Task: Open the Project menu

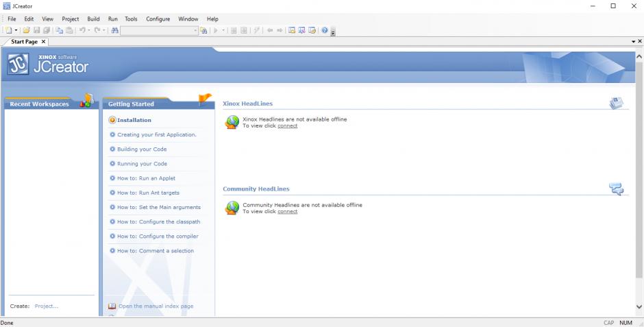Action: (70, 19)
